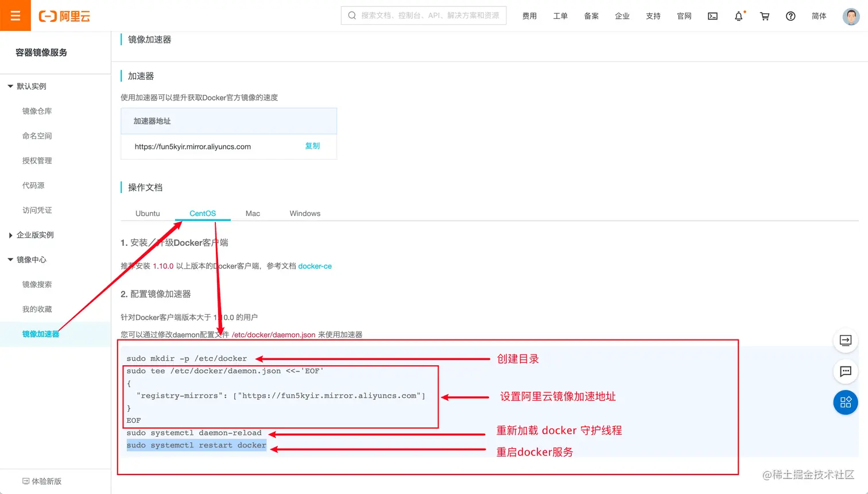Screen dimensions: 868x494
Task: Click the sudo mkdir command line
Action: tap(187, 358)
